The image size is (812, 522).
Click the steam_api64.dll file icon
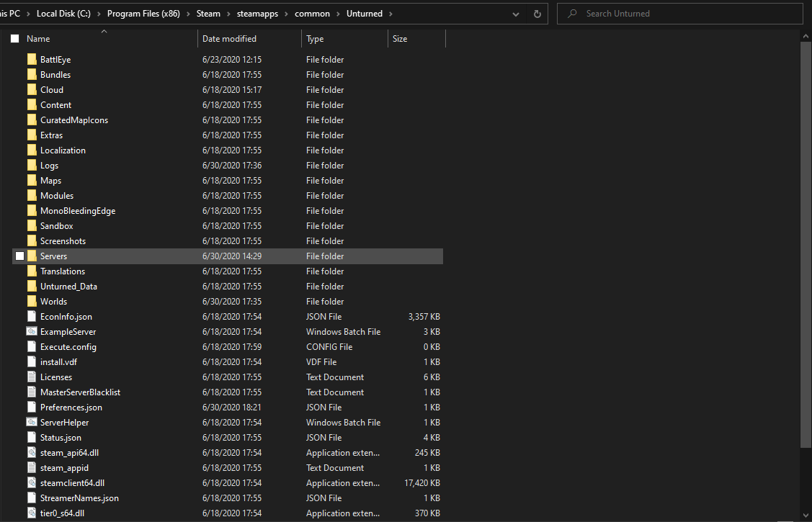32,453
